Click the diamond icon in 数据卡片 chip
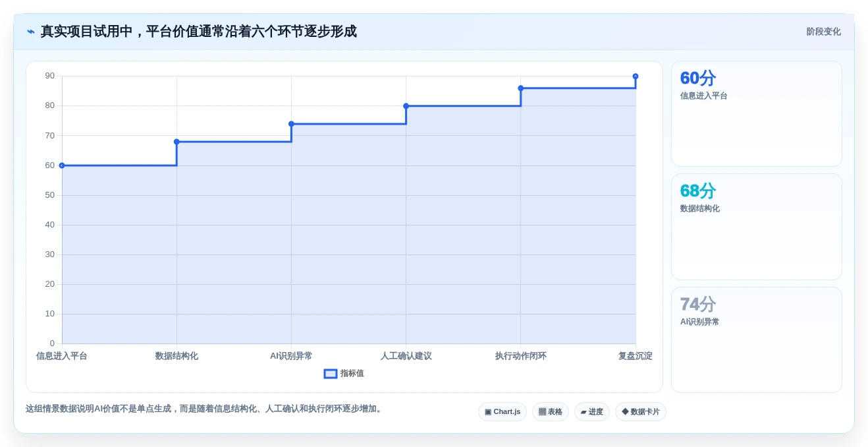 pos(625,412)
